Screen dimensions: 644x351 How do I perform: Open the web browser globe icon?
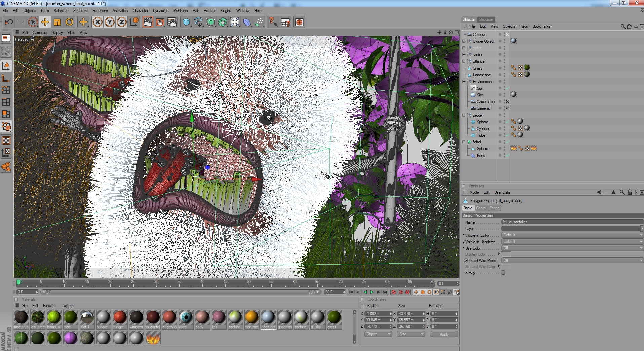[299, 22]
